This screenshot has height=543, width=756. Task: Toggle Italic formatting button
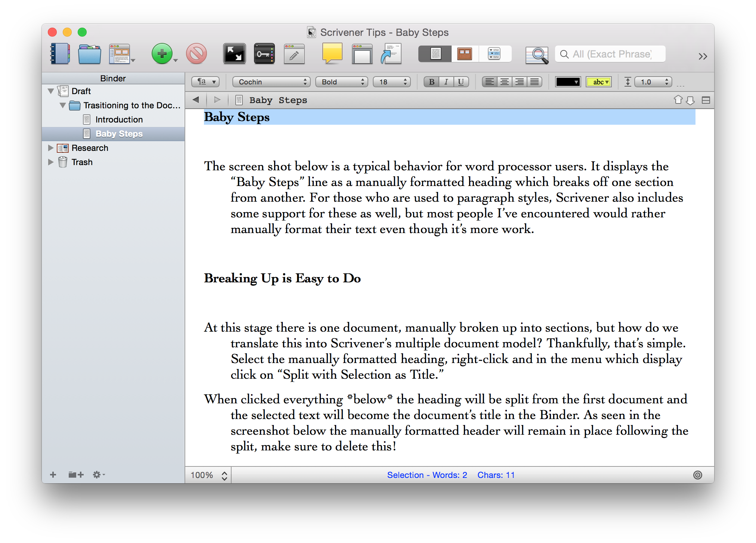[x=446, y=82]
